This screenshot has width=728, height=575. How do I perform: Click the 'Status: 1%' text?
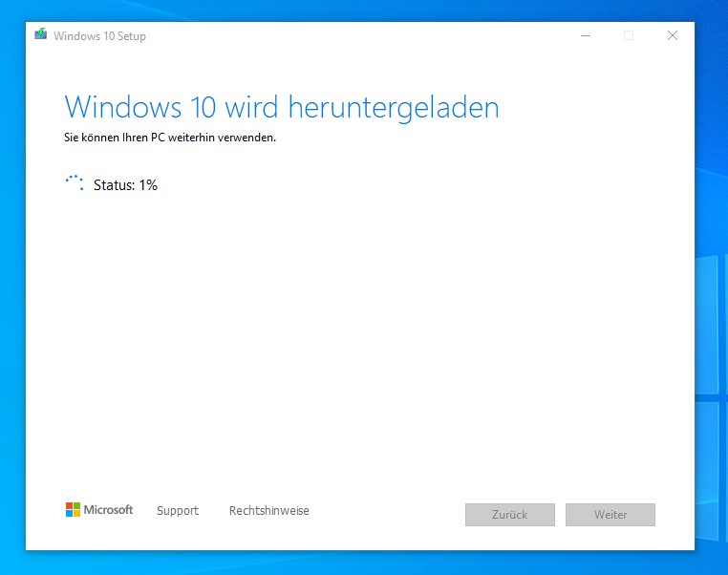[x=125, y=185]
